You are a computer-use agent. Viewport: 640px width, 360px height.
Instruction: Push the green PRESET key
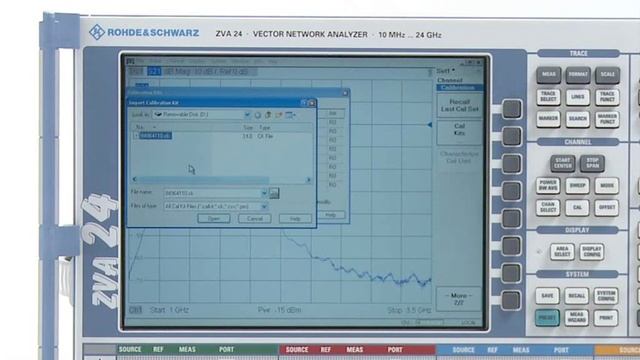coord(547,318)
